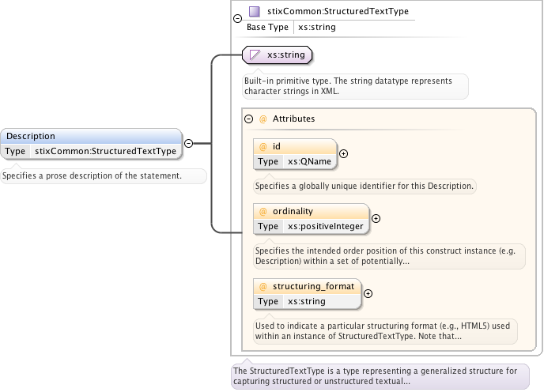
Task: Click the structuring_format annotation about HTML5
Action: tap(384, 330)
